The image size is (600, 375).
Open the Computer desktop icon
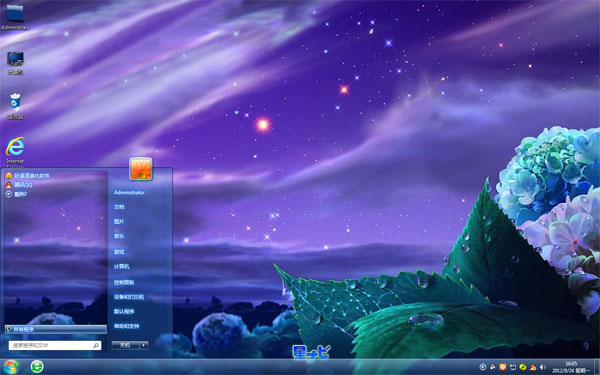pos(15,63)
